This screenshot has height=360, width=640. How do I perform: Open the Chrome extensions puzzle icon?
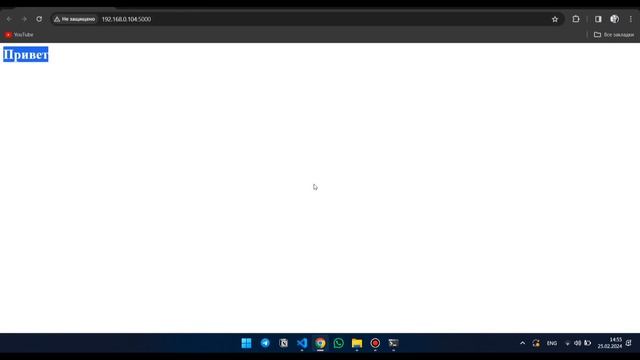(576, 19)
